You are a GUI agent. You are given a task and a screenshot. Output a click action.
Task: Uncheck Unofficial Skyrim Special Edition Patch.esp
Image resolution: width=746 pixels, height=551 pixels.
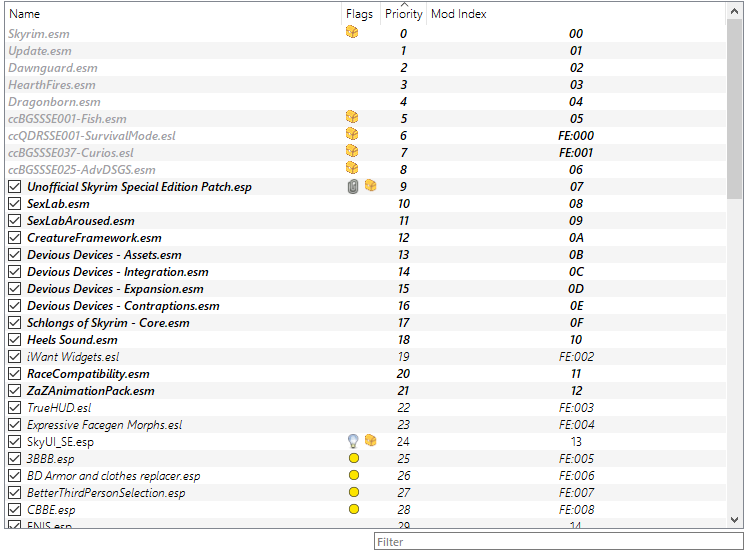tap(15, 187)
